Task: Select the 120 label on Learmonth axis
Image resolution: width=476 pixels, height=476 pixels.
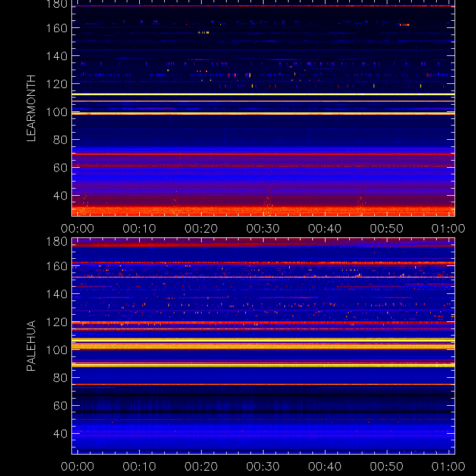Action: click(57, 84)
